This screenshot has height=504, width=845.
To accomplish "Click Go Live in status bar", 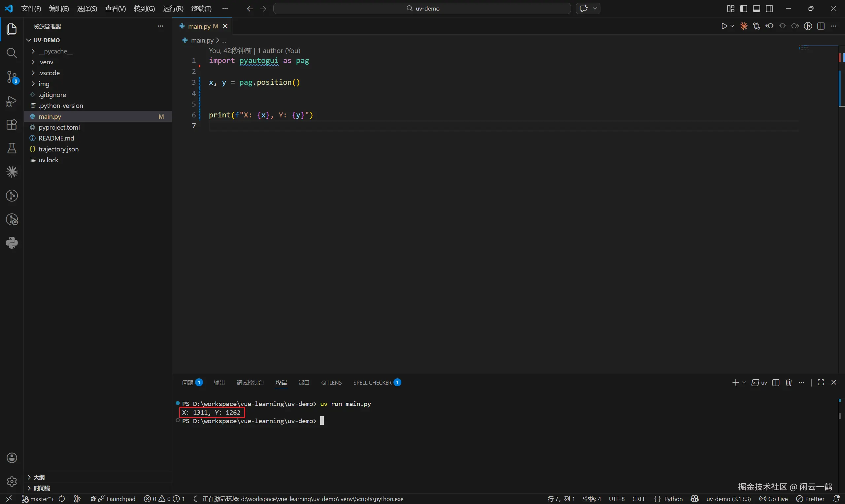I will point(774,499).
